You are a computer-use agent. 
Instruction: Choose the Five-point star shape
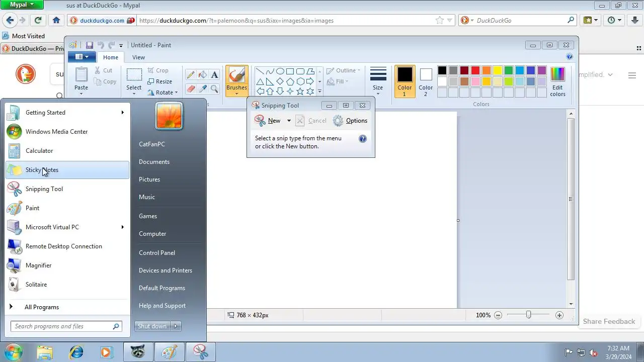300,91
